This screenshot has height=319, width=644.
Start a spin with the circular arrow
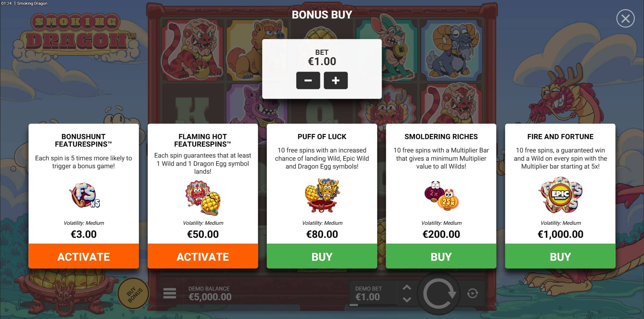click(439, 294)
